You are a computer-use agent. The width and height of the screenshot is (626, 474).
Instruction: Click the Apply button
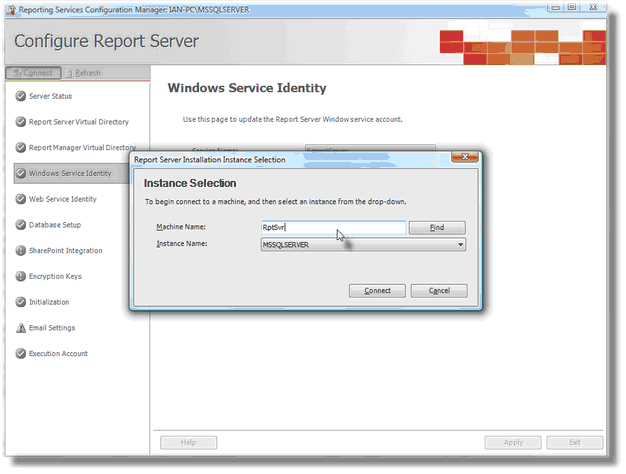pos(513,442)
